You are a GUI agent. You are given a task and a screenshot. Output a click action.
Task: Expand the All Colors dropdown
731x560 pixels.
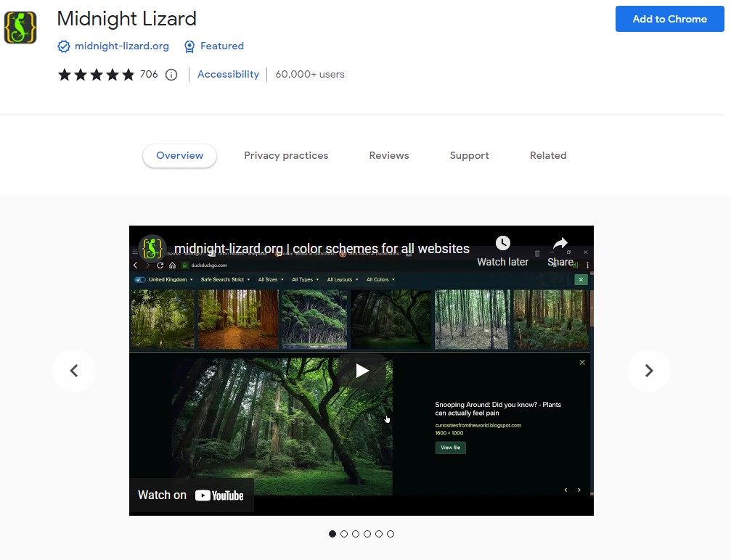[380, 279]
